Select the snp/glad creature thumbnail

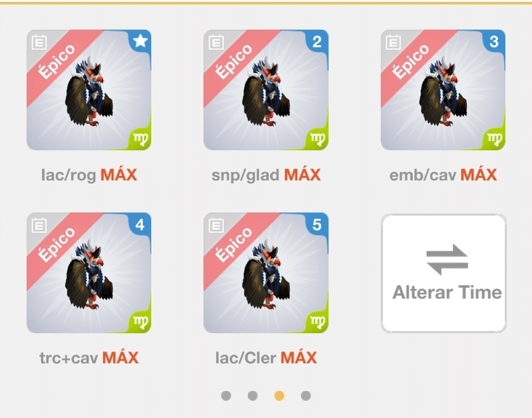[x=266, y=90]
